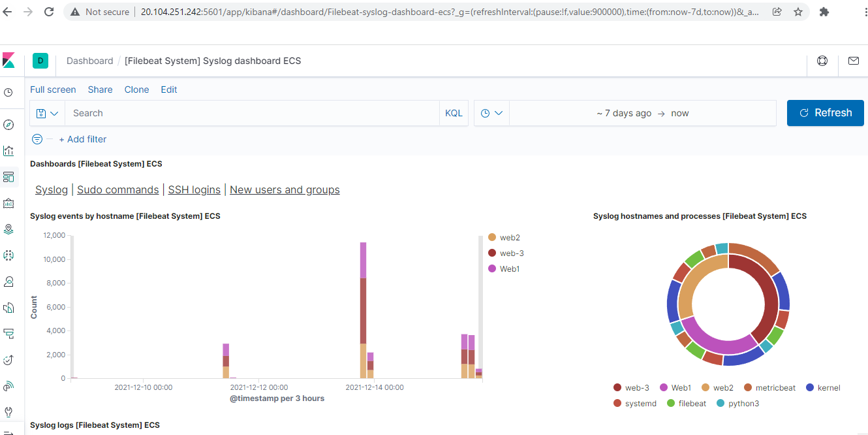
Task: Select the Dashboard icon in the sidebar
Action: point(9,176)
